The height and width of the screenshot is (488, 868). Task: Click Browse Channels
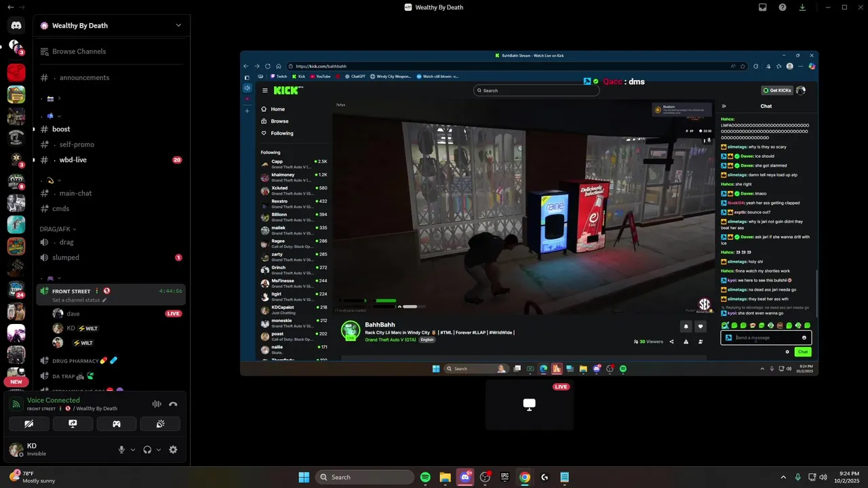click(111, 52)
